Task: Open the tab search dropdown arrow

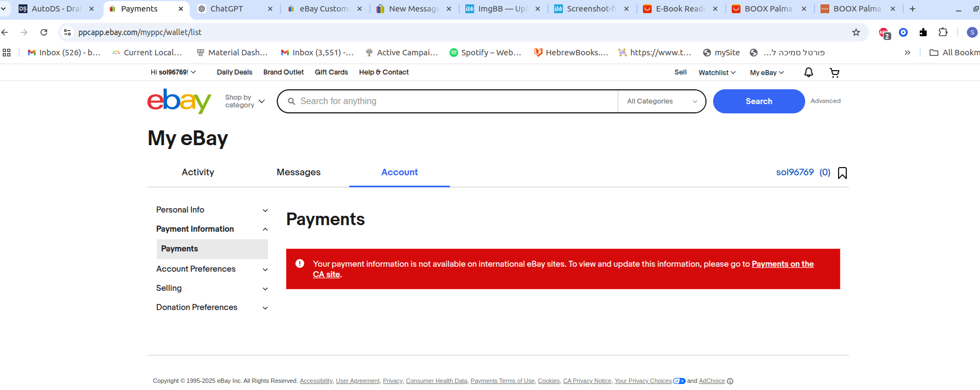Action: point(3,9)
